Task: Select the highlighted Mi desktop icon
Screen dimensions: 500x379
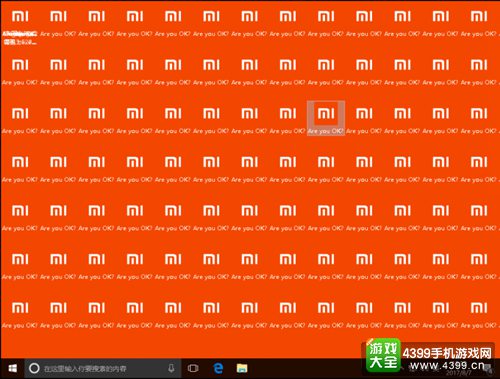Action: (326, 118)
